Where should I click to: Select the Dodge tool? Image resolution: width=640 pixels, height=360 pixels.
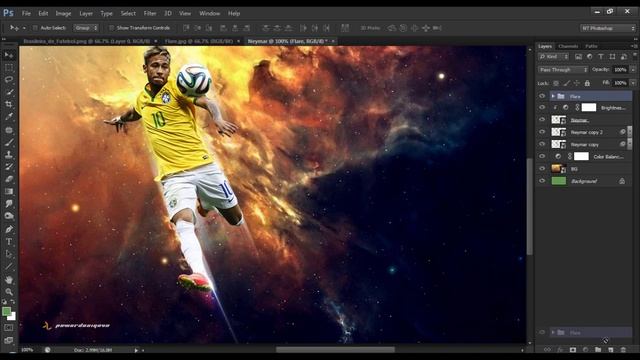click(x=9, y=216)
